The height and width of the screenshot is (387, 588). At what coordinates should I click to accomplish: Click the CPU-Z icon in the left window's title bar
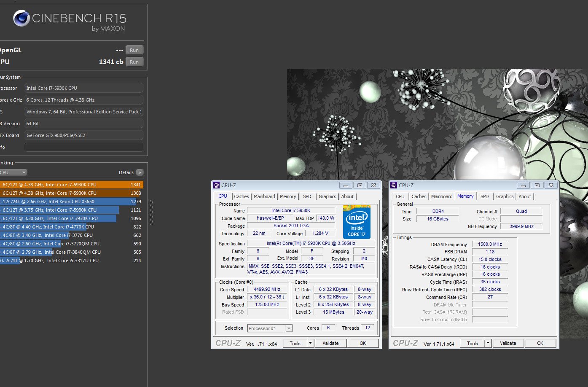pyautogui.click(x=216, y=185)
